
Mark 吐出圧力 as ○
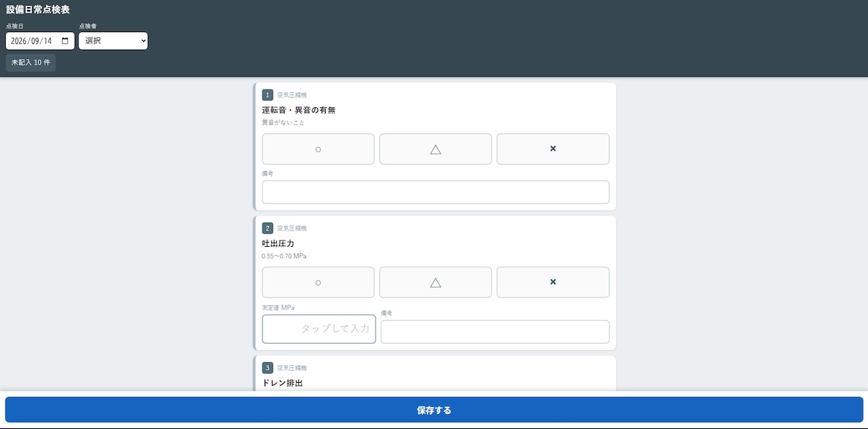click(318, 282)
